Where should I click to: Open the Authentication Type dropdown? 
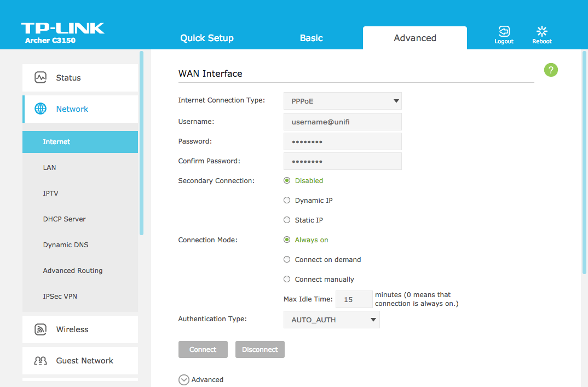point(331,320)
